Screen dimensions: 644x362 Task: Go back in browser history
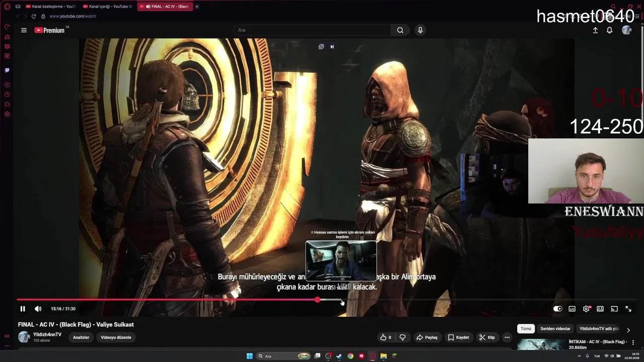click(x=17, y=16)
